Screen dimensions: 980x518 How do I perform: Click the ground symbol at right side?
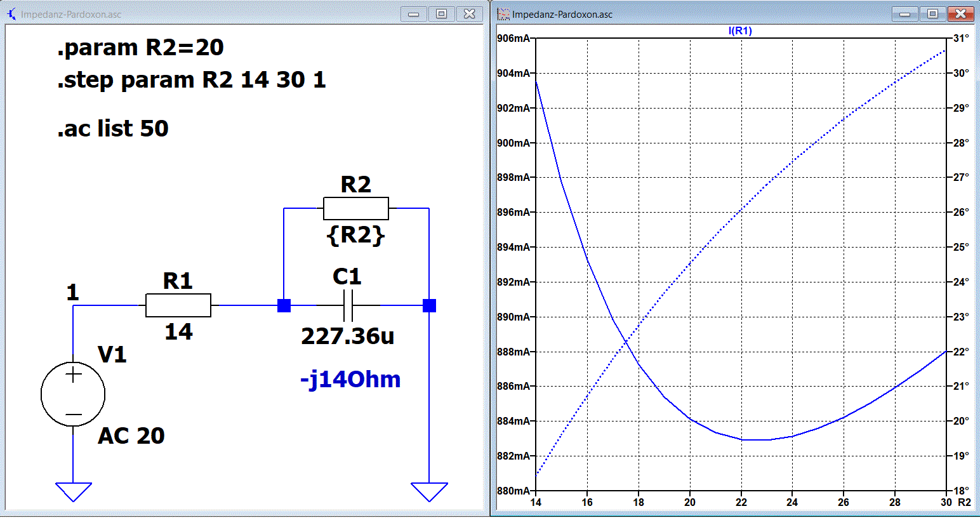[x=430, y=492]
